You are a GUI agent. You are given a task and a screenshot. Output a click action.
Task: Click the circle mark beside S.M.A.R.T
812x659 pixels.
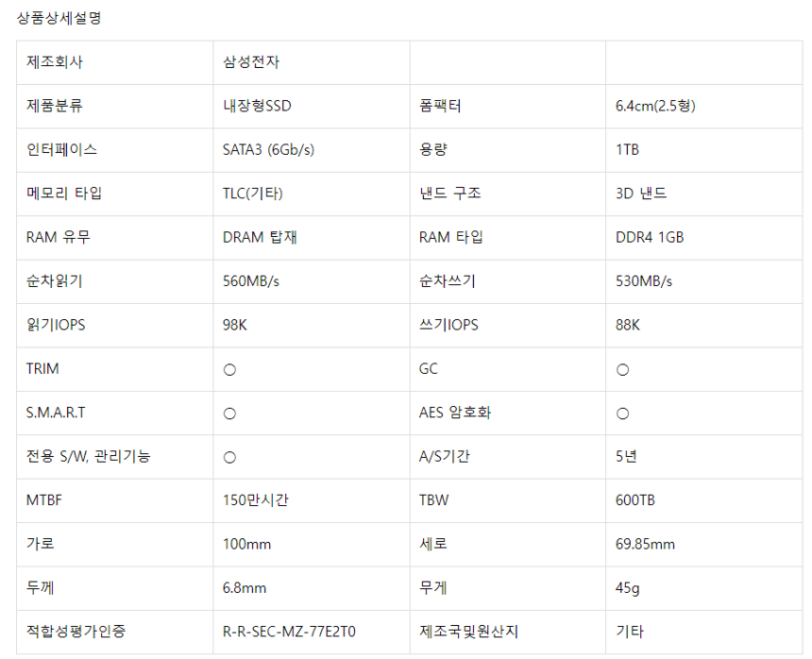[x=229, y=414]
